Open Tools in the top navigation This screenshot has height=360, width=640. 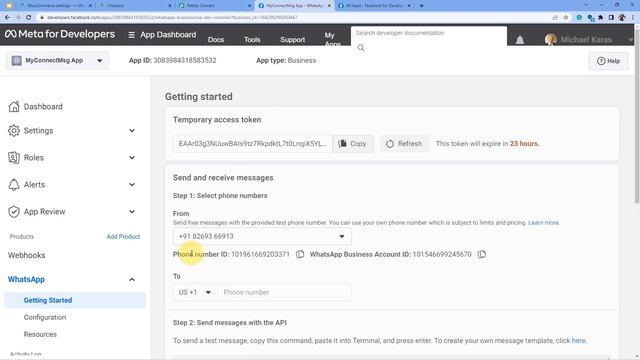(252, 40)
